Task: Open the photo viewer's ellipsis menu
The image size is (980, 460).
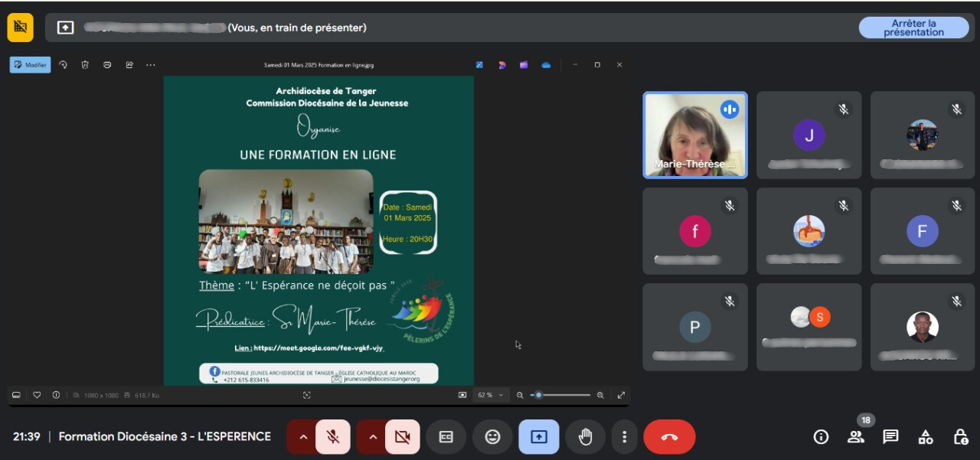Action: (x=151, y=65)
